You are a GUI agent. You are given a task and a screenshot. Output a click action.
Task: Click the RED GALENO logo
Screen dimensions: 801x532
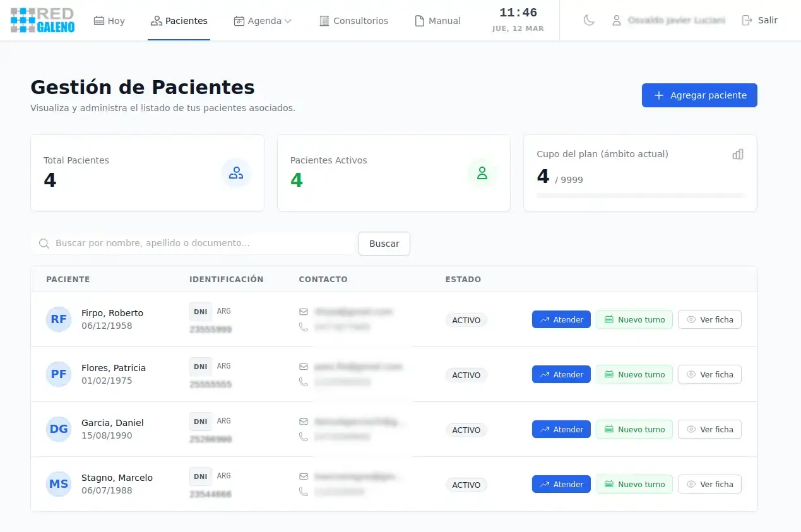coord(42,20)
